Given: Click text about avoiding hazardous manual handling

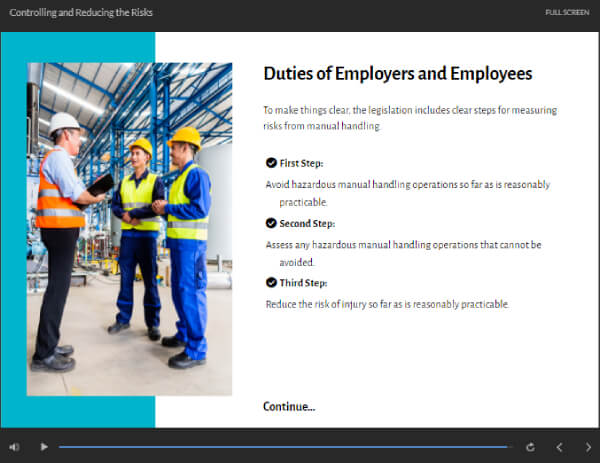Looking at the screenshot, I should click(x=408, y=193).
